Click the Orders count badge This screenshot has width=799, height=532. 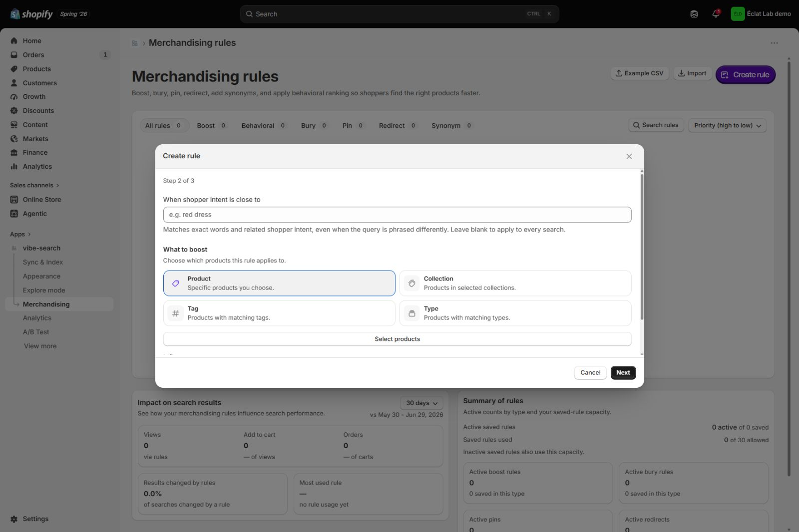pyautogui.click(x=105, y=55)
